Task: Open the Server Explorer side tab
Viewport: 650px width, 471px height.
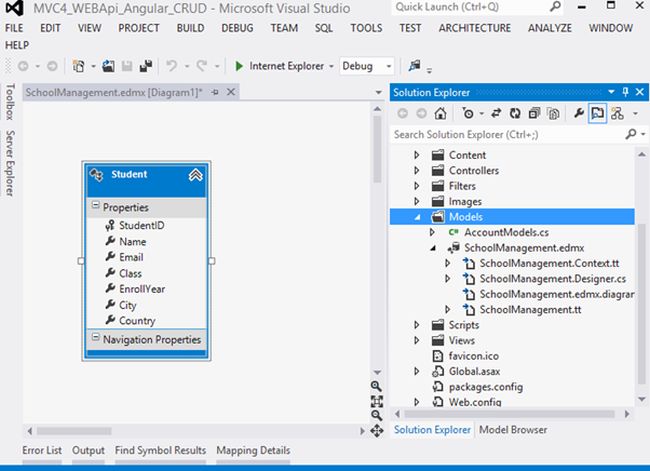Action: tap(10, 163)
